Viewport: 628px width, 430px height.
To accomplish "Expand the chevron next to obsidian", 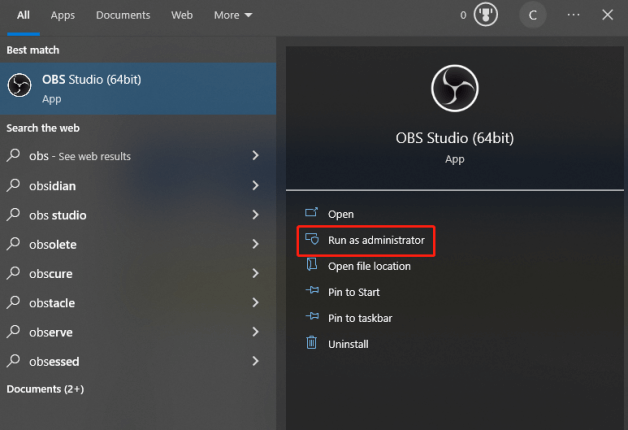I will 256,185.
